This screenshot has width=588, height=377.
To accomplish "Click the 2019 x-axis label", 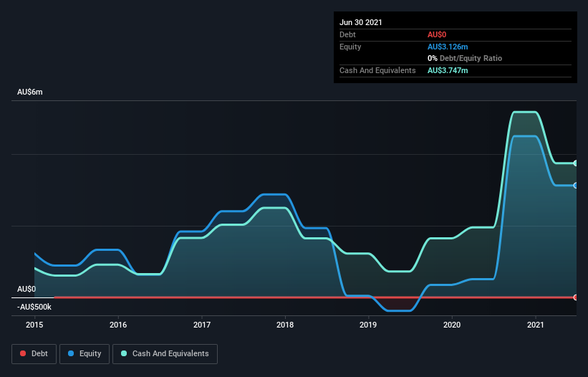I will [368, 325].
